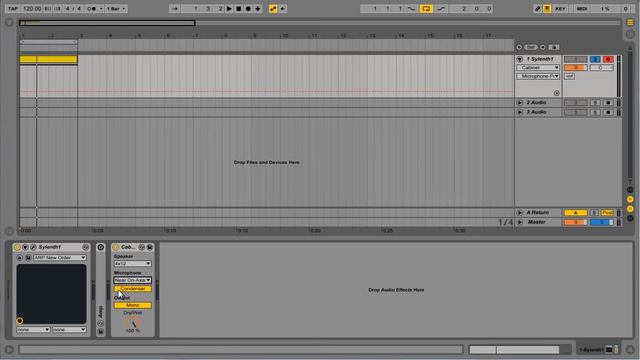Toggle the Punch-Out switch
Image resolution: width=640 pixels, height=360 pixels.
tap(441, 9)
